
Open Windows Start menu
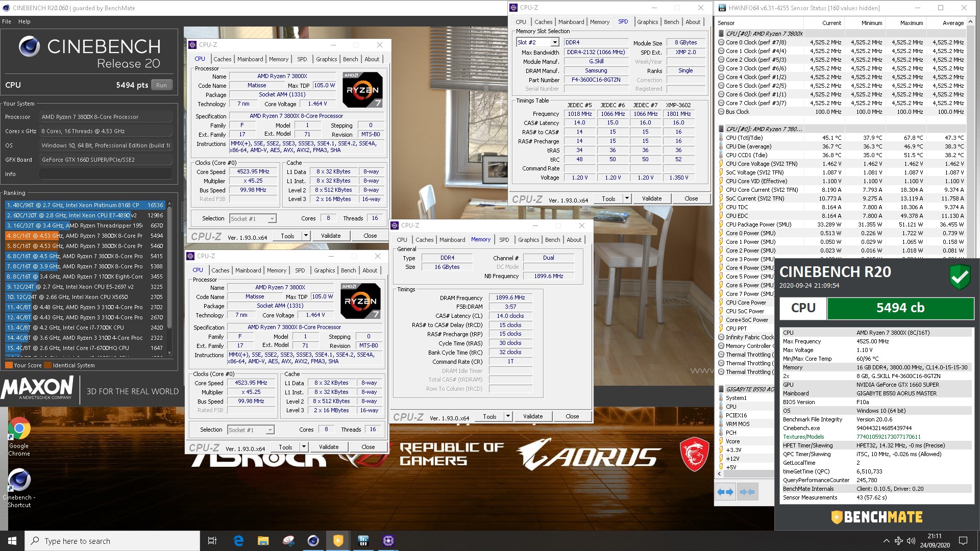click(12, 541)
